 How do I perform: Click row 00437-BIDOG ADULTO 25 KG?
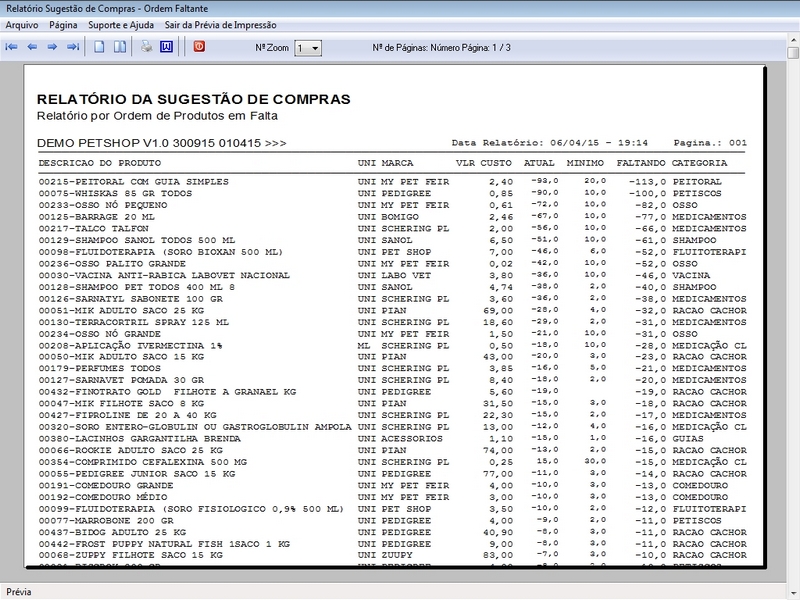point(392,533)
